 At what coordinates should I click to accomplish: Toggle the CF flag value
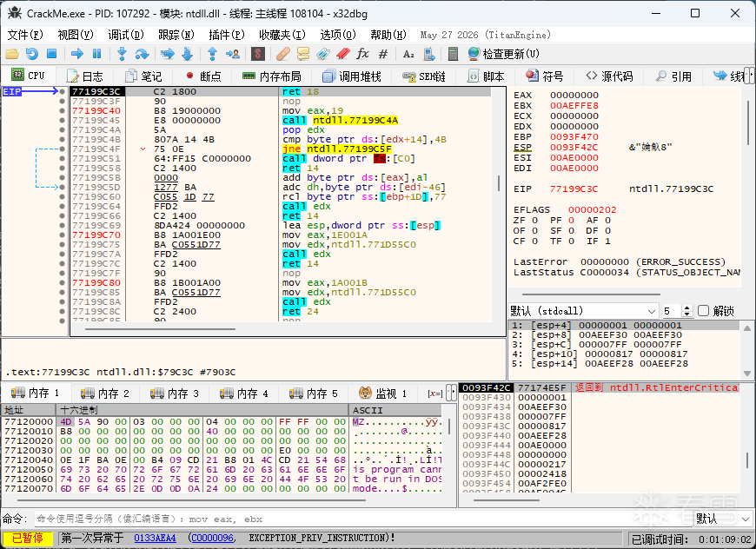[x=534, y=241]
